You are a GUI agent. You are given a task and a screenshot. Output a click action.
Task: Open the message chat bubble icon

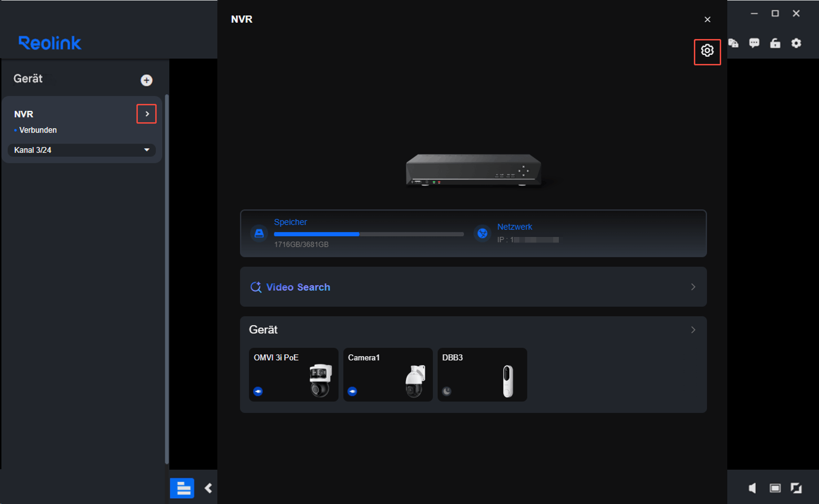point(754,43)
